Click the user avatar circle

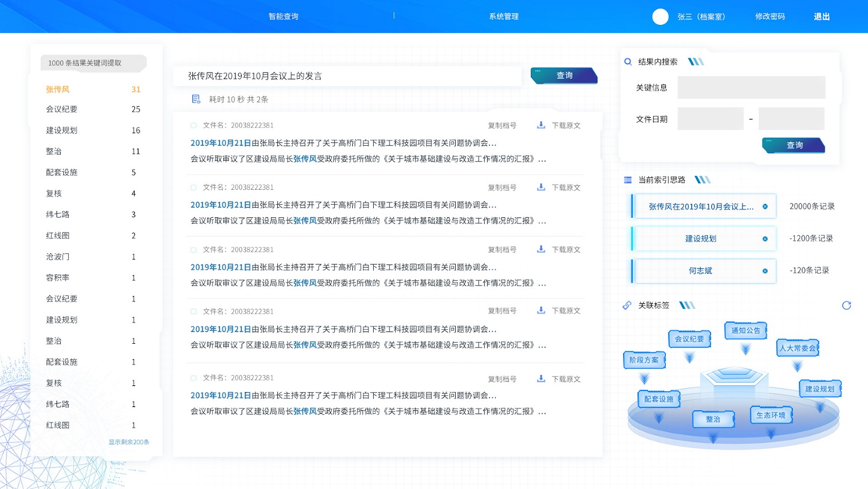coord(660,17)
